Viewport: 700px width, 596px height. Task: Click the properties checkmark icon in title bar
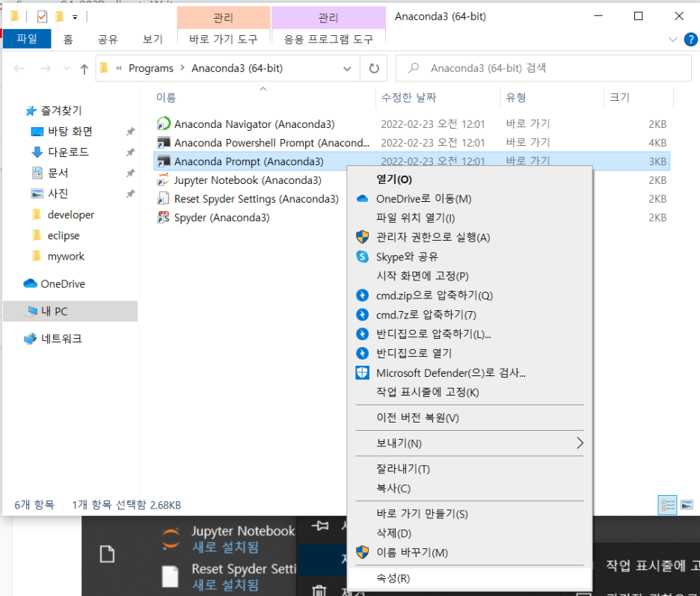tap(42, 16)
